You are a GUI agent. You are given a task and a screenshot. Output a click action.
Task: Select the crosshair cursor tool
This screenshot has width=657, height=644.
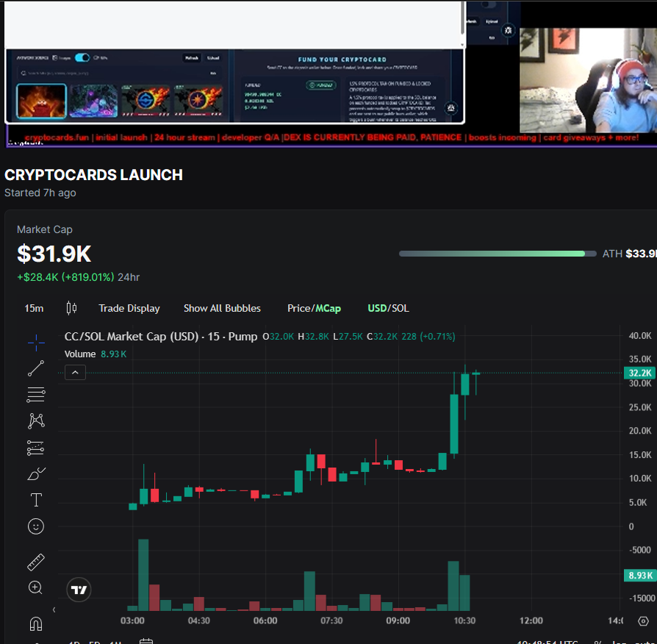point(36,343)
